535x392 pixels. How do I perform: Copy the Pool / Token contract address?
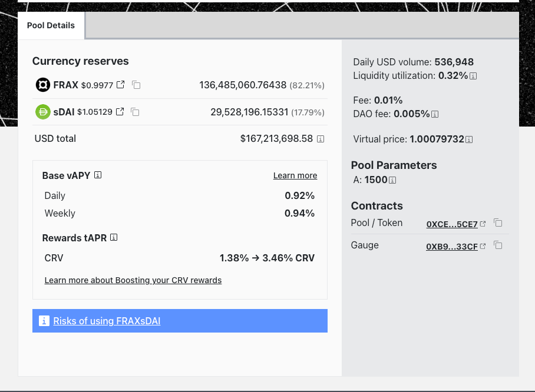click(x=498, y=223)
